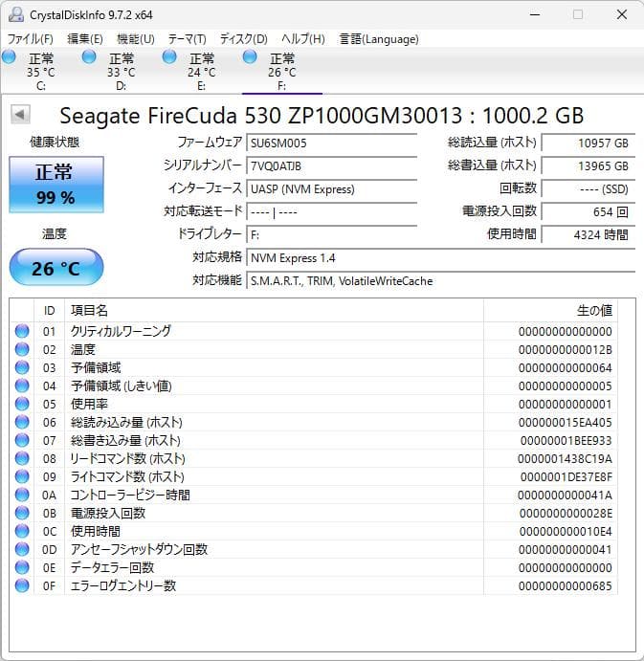The image size is (644, 661).
Task: Click the firmware field SU6SM005
Action: [332, 143]
